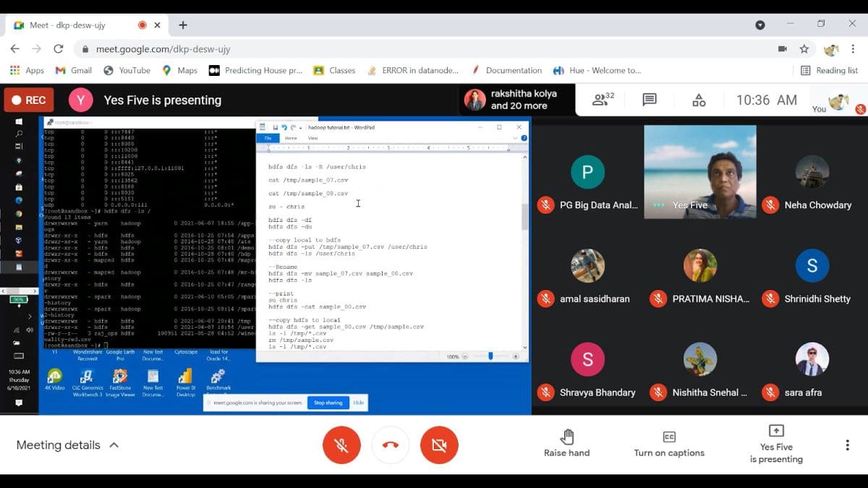Expand Meeting details chevron
The width and height of the screenshot is (868, 488).
tap(114, 445)
